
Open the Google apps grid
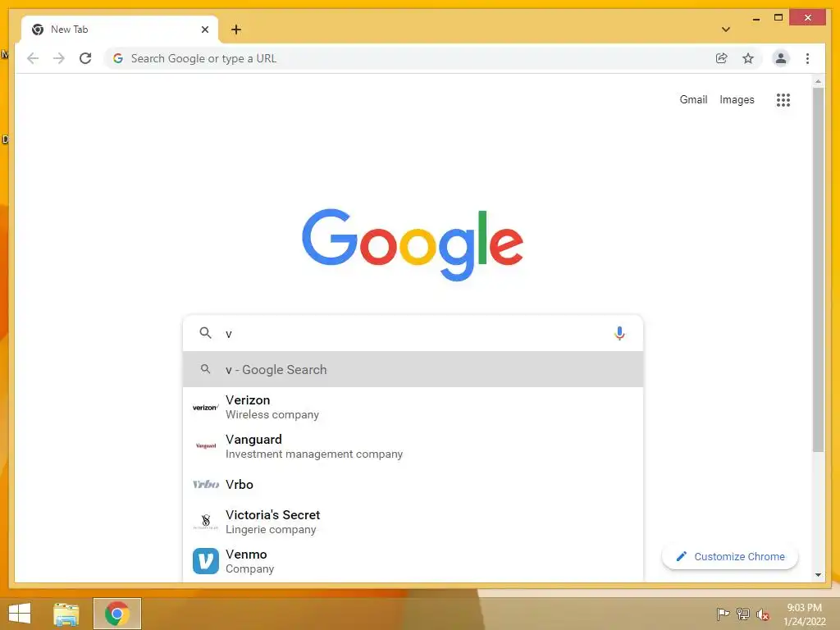click(783, 99)
